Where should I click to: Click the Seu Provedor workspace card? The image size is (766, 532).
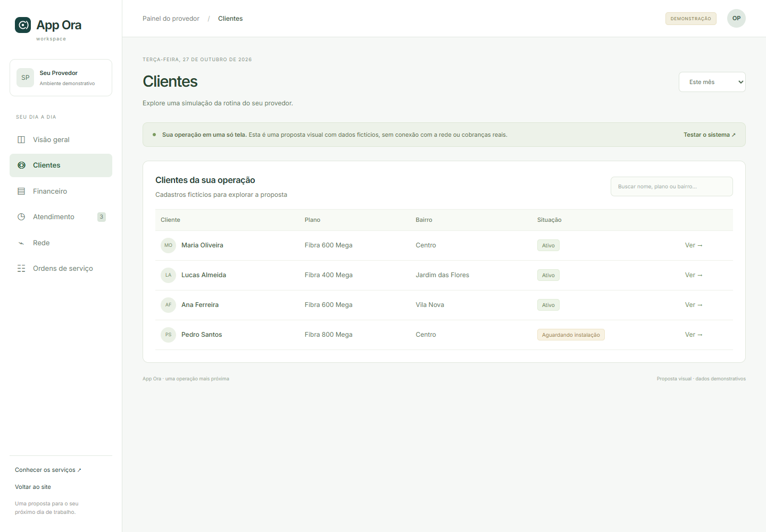61,78
